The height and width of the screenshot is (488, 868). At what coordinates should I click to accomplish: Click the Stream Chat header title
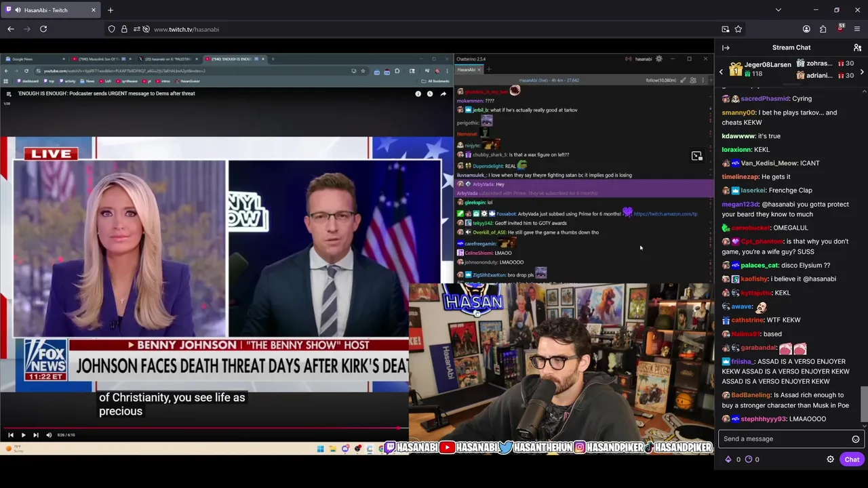coord(791,47)
